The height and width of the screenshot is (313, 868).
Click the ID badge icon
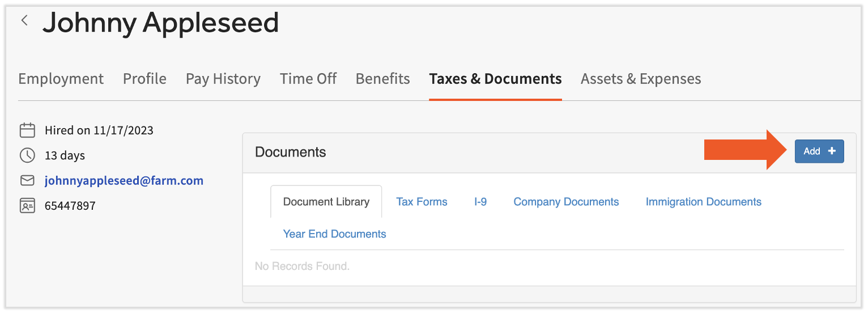point(27,206)
